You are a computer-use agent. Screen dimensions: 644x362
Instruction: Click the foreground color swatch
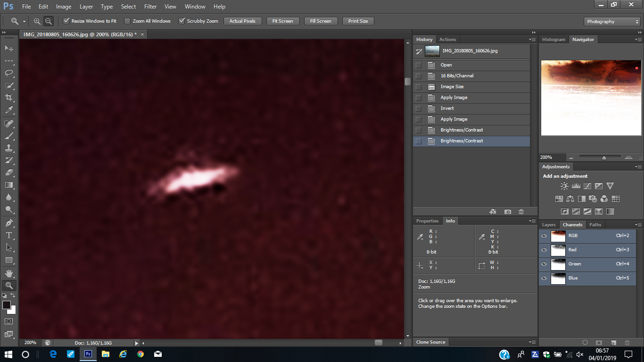point(7,305)
